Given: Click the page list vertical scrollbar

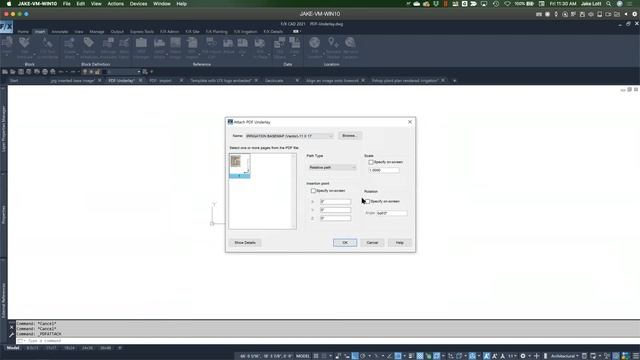Looking at the screenshot, I should (293, 191).
